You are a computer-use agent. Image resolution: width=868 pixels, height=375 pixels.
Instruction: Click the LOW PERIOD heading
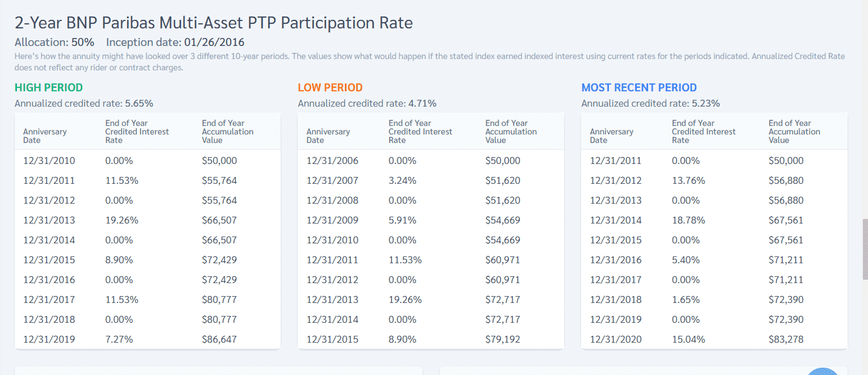click(x=330, y=87)
